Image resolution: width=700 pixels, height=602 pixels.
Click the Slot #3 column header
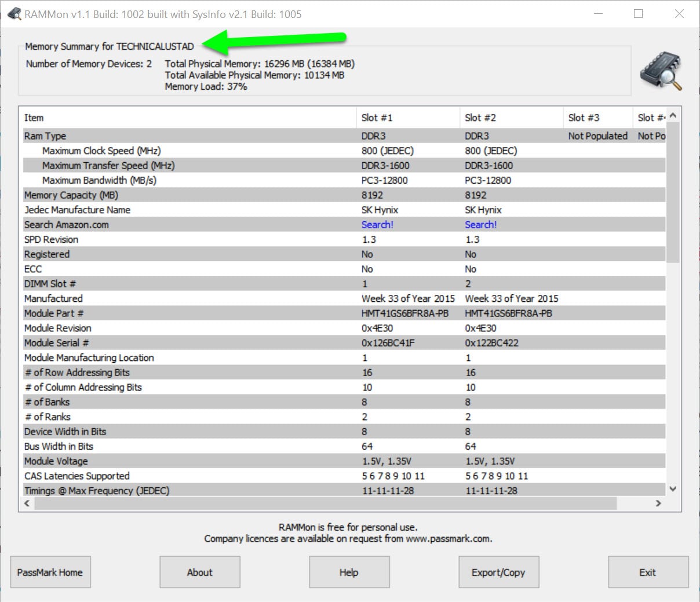coord(597,118)
